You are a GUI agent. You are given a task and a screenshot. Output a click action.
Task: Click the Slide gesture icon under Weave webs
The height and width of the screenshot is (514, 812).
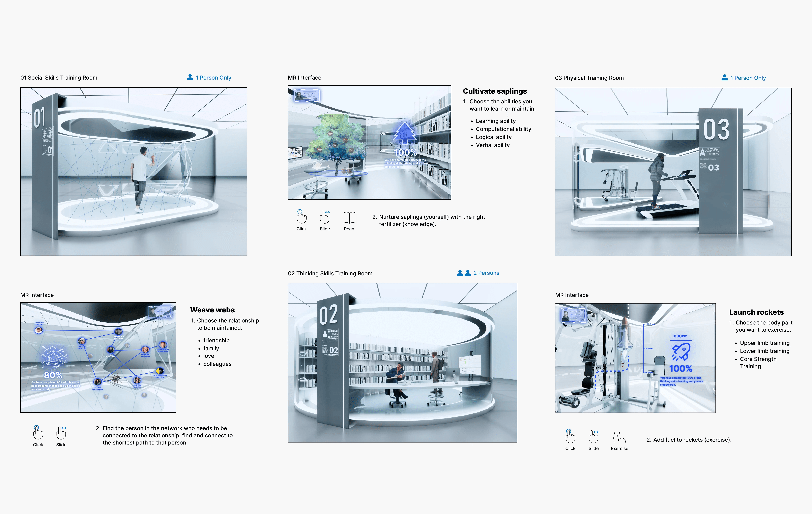[x=61, y=433]
